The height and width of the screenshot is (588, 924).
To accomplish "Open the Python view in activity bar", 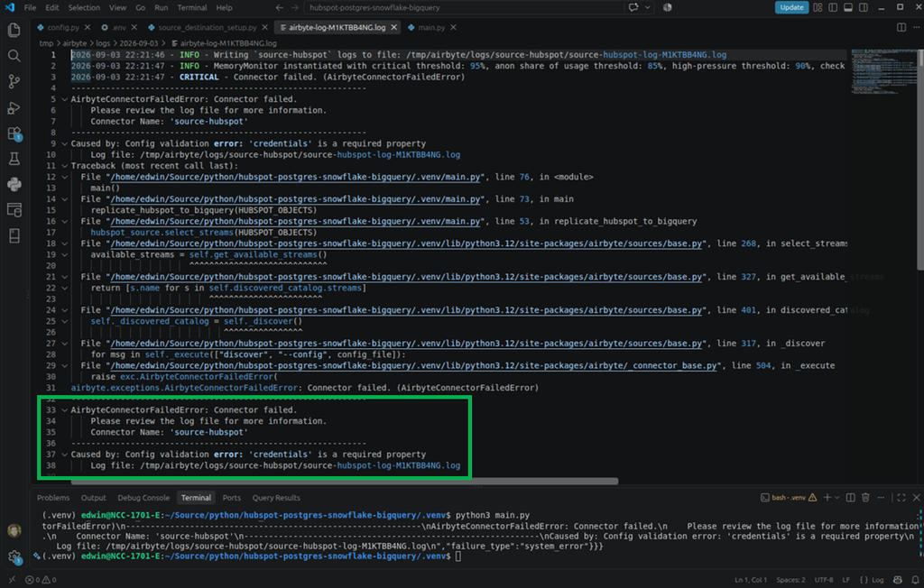I will point(14,184).
